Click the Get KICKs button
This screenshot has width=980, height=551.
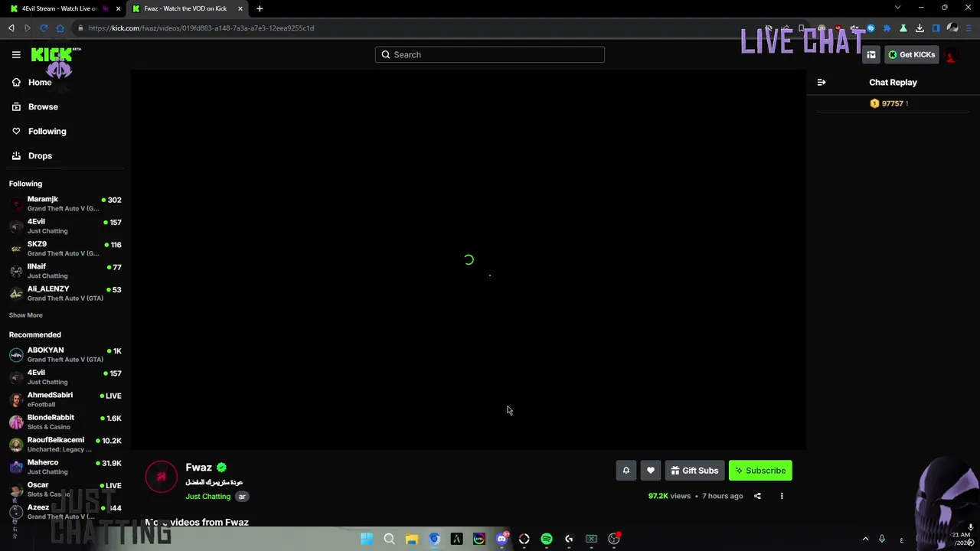(911, 55)
